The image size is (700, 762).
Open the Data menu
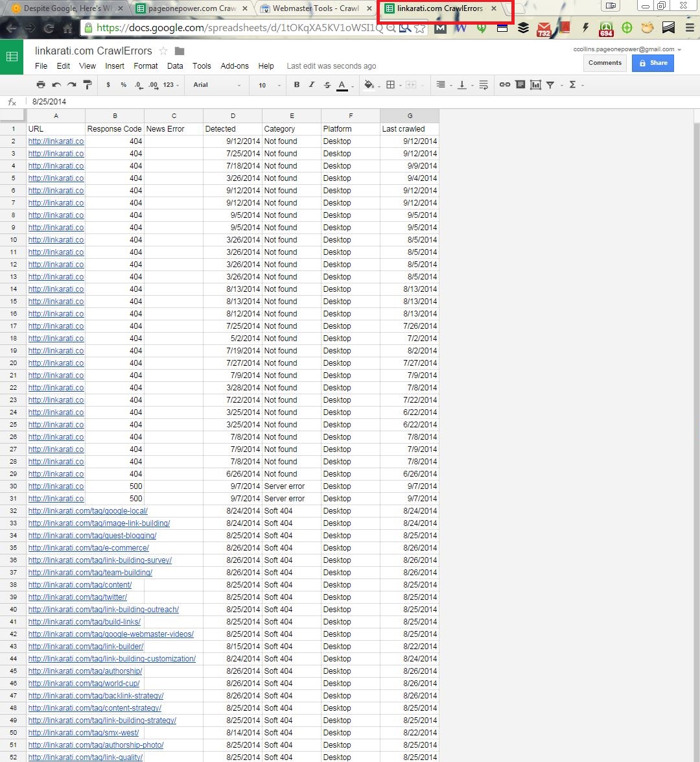(x=175, y=66)
